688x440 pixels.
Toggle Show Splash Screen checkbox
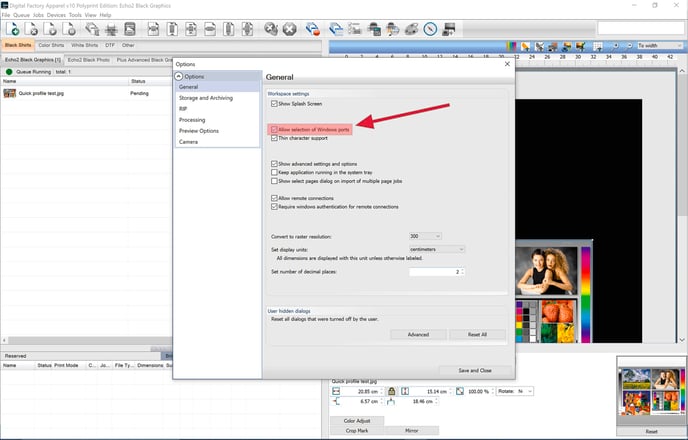pyautogui.click(x=274, y=104)
